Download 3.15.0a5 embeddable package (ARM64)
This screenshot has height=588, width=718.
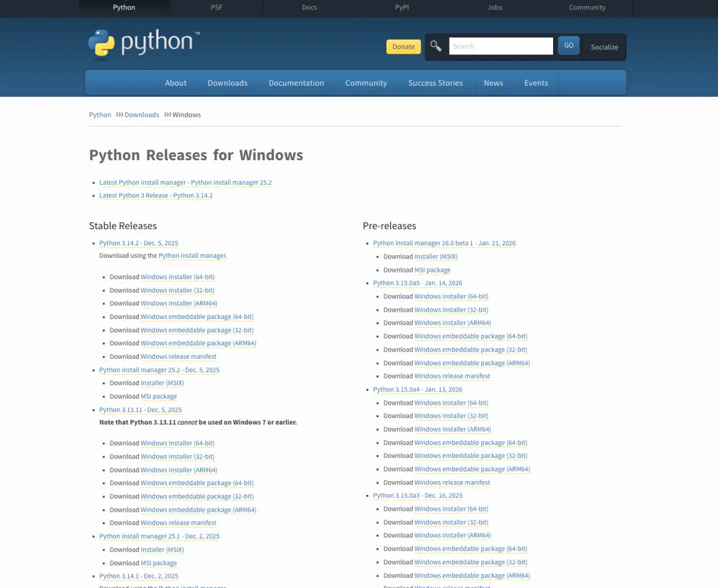472,363
